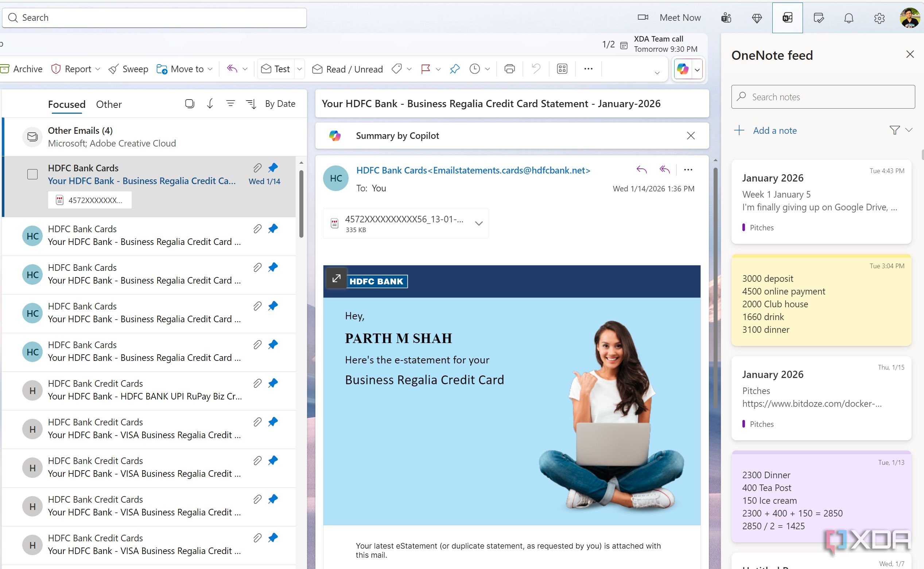Open the Test quick step dropdown arrow

coord(300,69)
